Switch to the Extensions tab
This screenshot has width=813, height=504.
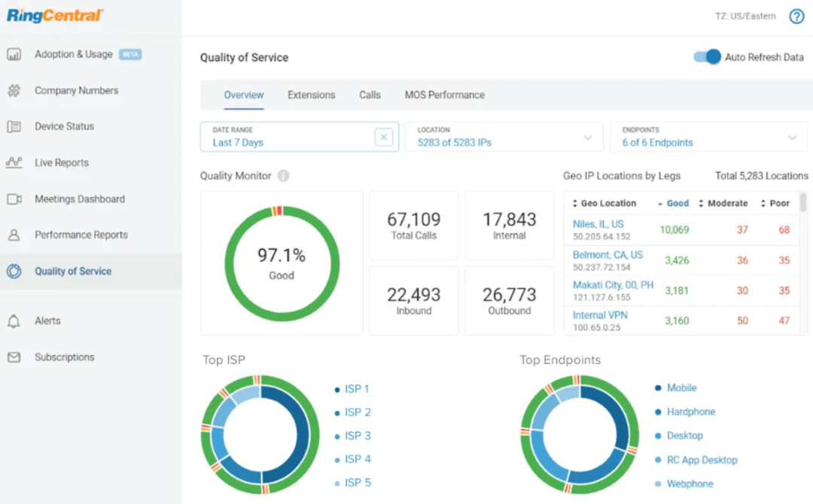pyautogui.click(x=311, y=95)
